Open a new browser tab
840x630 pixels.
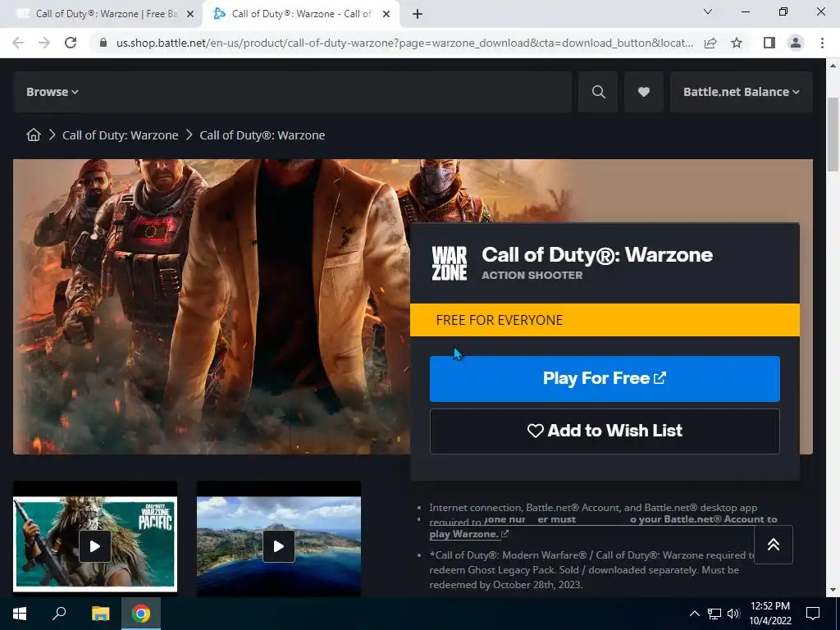[418, 14]
